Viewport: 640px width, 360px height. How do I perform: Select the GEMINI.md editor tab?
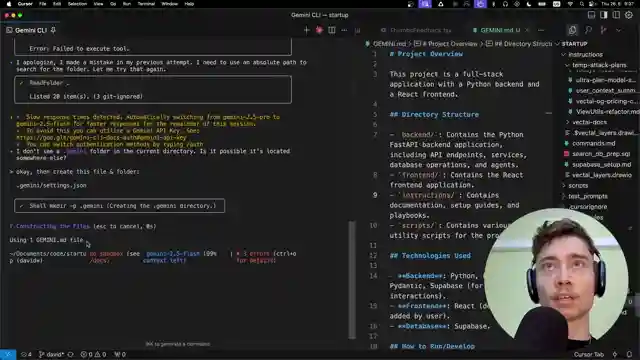(496, 30)
